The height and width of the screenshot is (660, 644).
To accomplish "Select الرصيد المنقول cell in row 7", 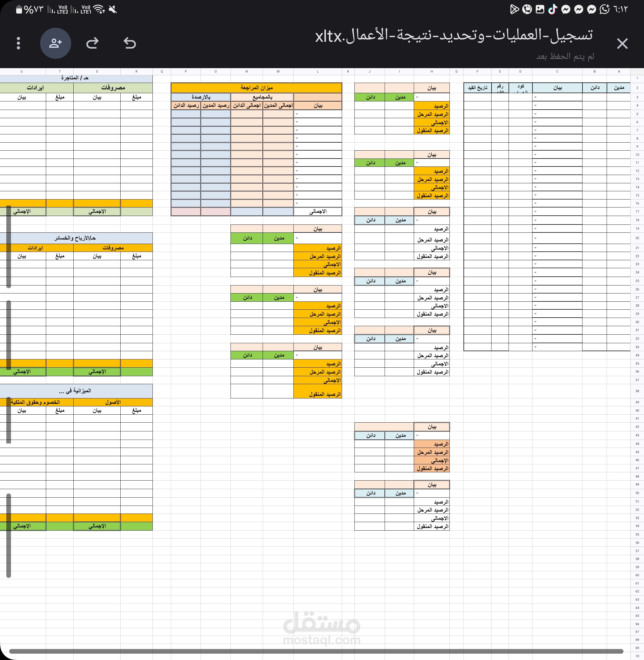I will (x=432, y=131).
